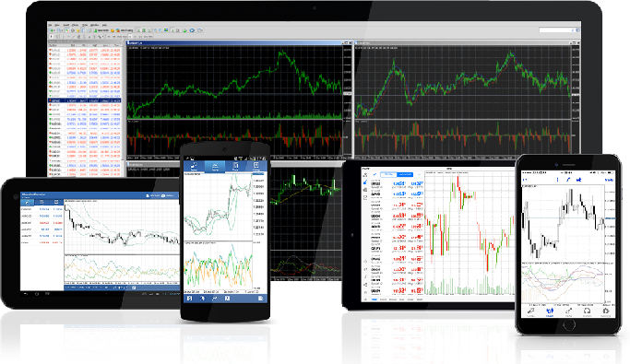Tap the indicators icon above the iPhone chart

coord(568,180)
